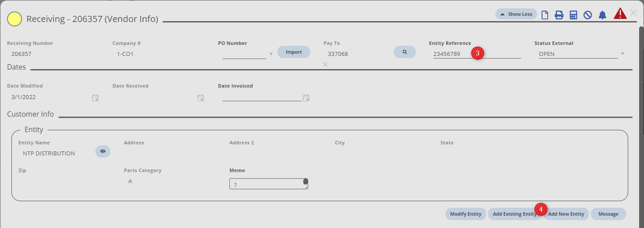Image resolution: width=644 pixels, height=228 pixels.
Task: Click the receiving number 206357 value
Action: [x=22, y=54]
